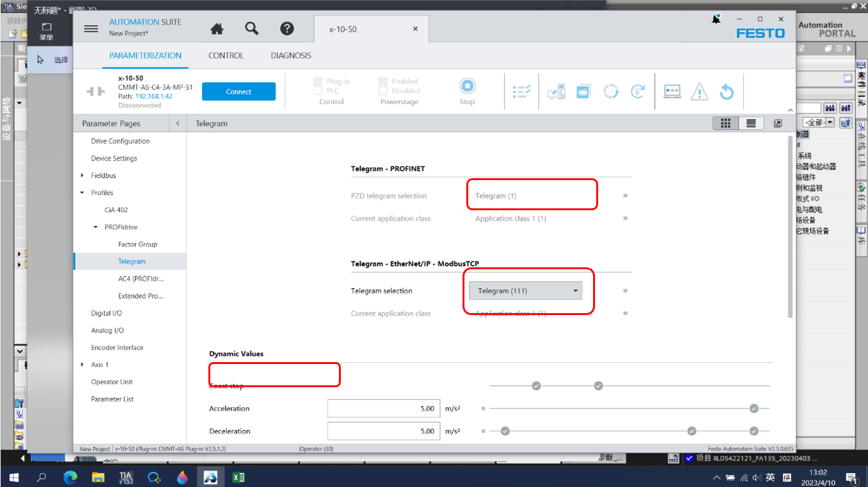This screenshot has width=868, height=487.
Task: Click the checklist icon in the toolbar
Action: [522, 92]
